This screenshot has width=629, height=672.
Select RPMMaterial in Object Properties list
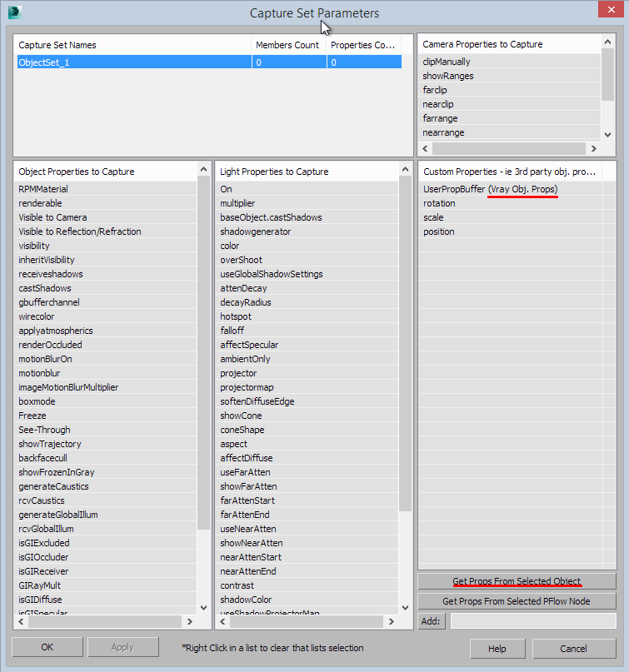coord(43,189)
